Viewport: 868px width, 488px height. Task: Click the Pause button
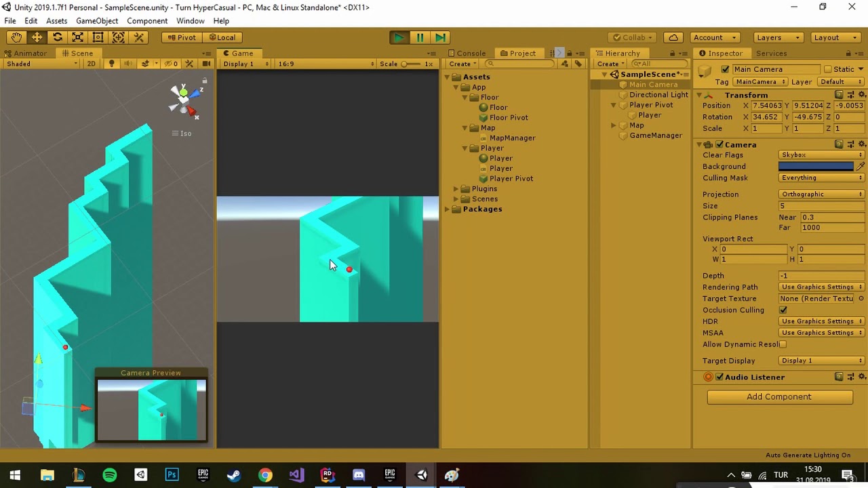pos(420,37)
